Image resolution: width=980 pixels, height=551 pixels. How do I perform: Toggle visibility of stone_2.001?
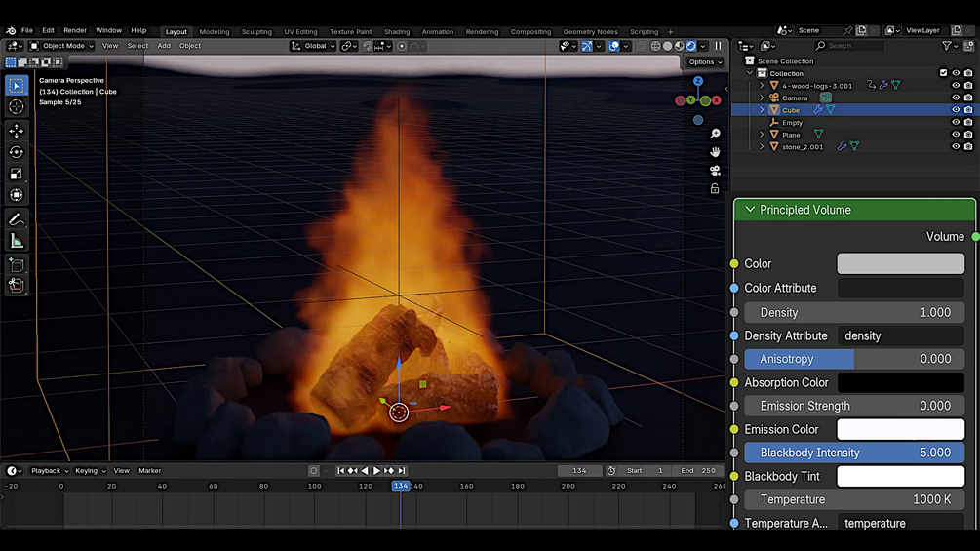click(956, 147)
